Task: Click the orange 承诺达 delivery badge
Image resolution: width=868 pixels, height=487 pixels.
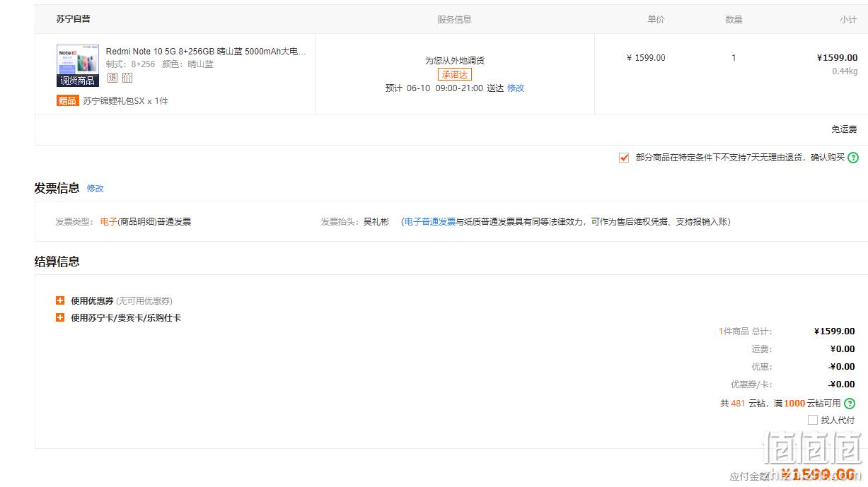Action: pos(454,74)
